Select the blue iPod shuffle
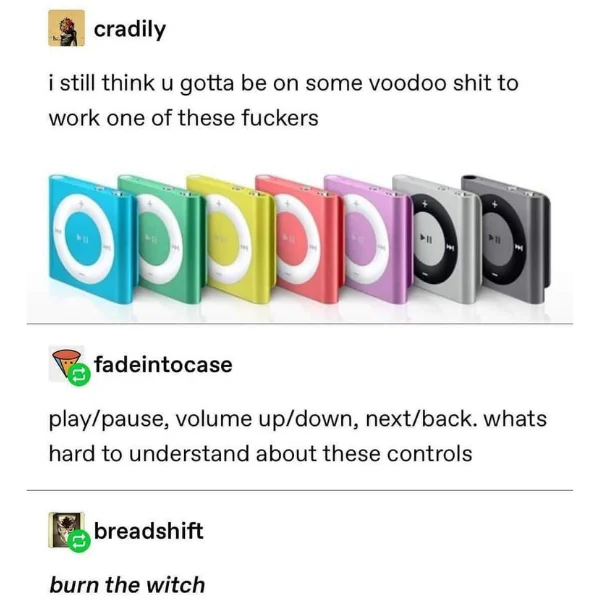The height and width of the screenshot is (600, 600). (x=92, y=237)
